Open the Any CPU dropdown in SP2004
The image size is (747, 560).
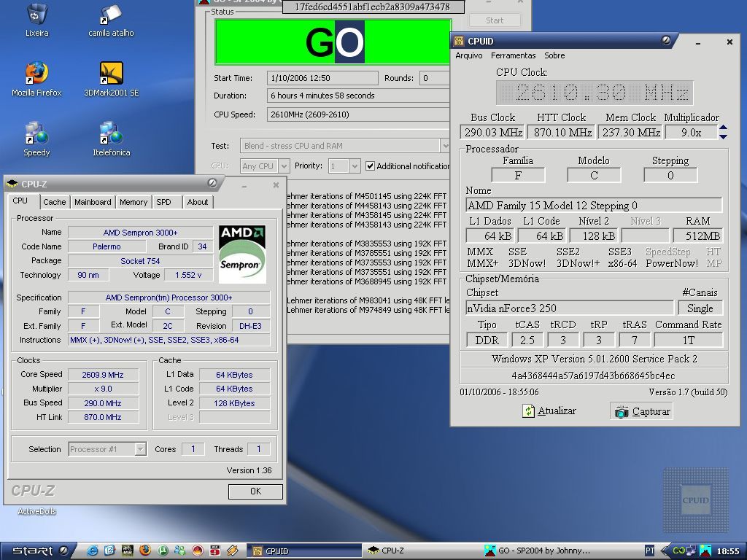coord(284,166)
